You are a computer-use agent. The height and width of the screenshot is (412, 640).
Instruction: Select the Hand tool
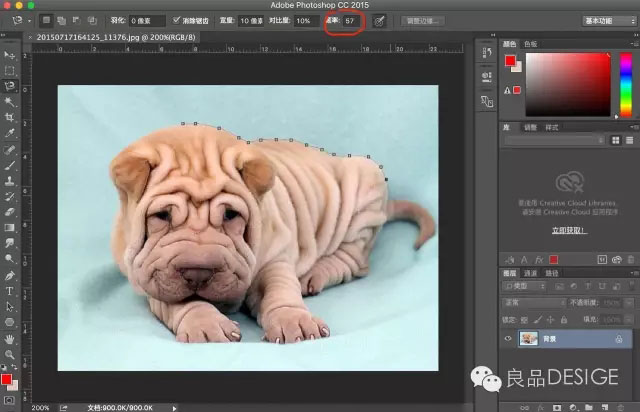pos(10,338)
